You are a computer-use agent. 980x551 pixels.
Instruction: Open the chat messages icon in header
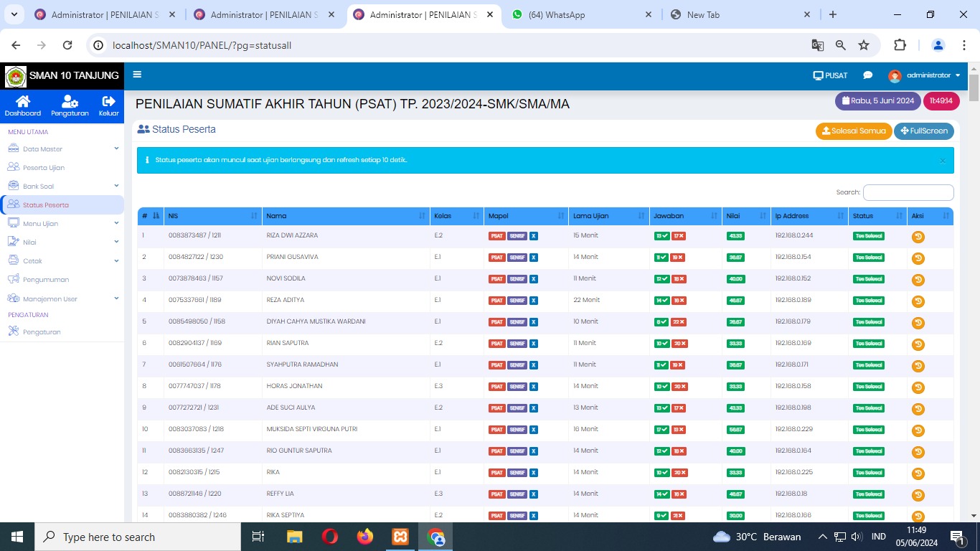[867, 75]
